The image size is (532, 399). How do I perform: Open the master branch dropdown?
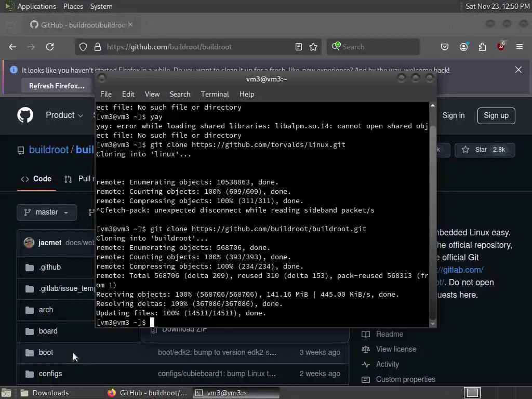click(47, 212)
